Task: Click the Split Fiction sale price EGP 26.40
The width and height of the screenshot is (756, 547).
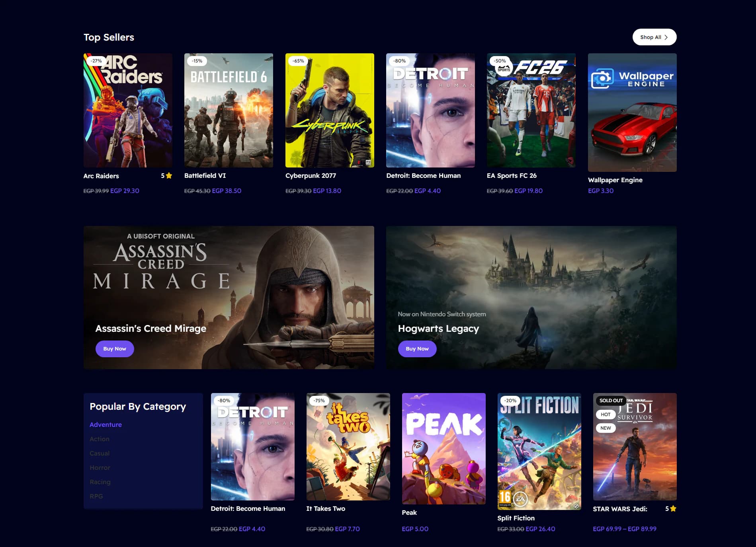Action: point(540,529)
